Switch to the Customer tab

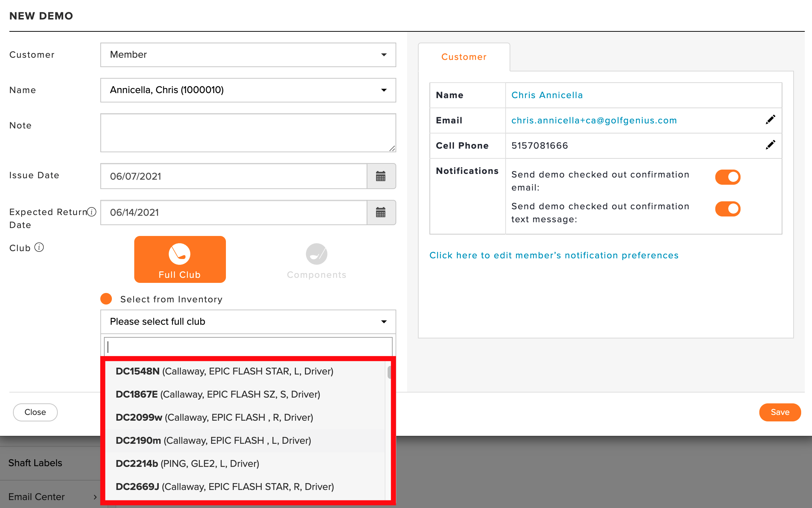pyautogui.click(x=464, y=57)
